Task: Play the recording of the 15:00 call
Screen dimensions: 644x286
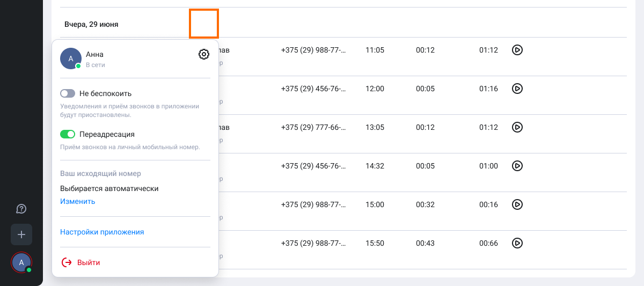Action: [517, 204]
